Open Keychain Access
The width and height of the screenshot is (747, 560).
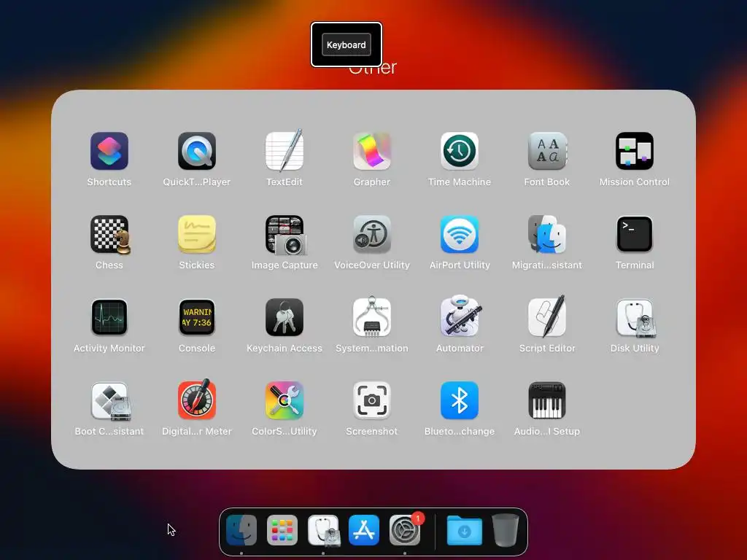click(x=285, y=317)
